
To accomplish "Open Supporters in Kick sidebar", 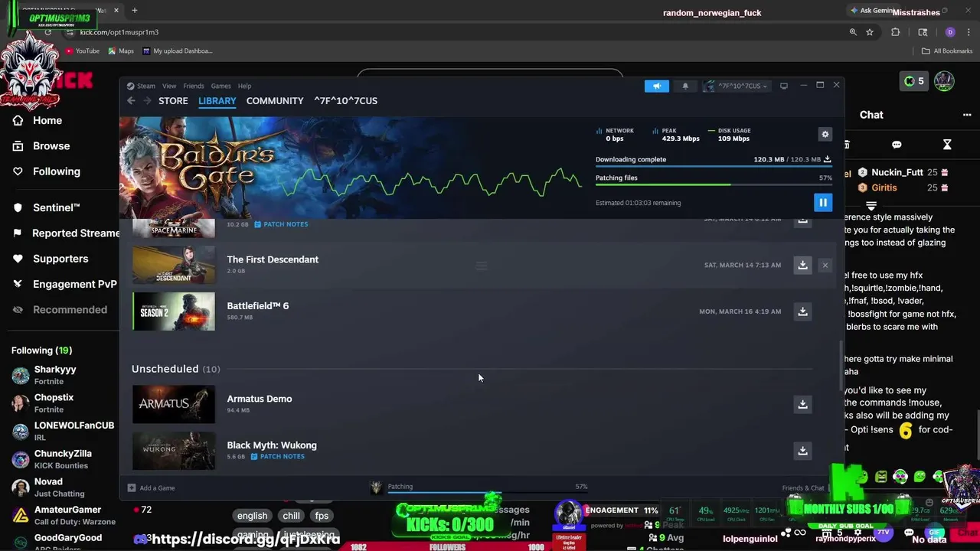I will click(x=60, y=259).
